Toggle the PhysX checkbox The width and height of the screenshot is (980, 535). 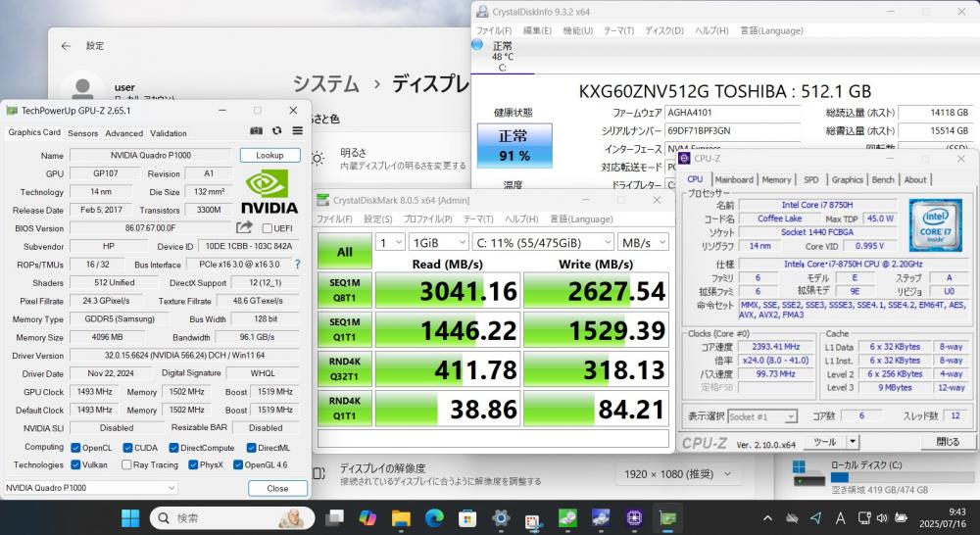click(x=193, y=464)
